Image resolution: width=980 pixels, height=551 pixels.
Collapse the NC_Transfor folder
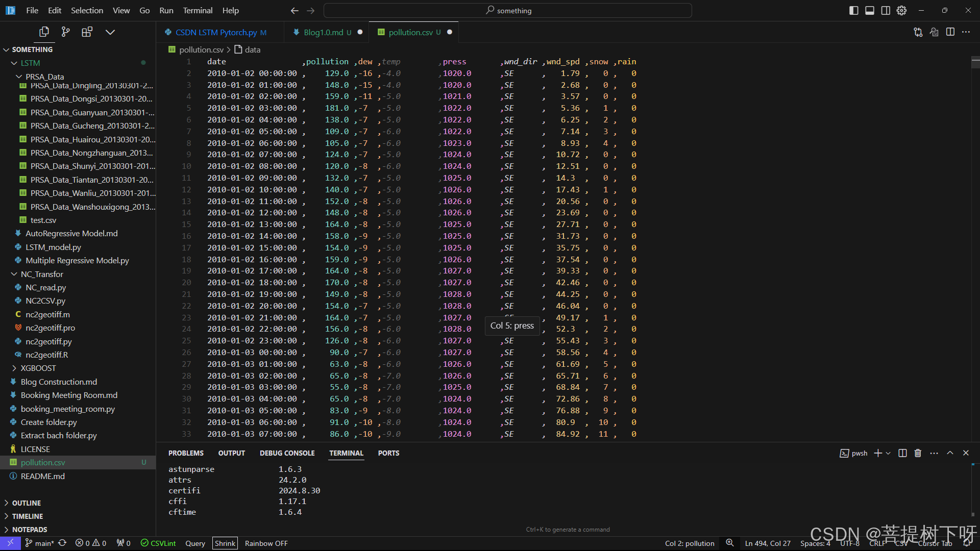tap(42, 274)
